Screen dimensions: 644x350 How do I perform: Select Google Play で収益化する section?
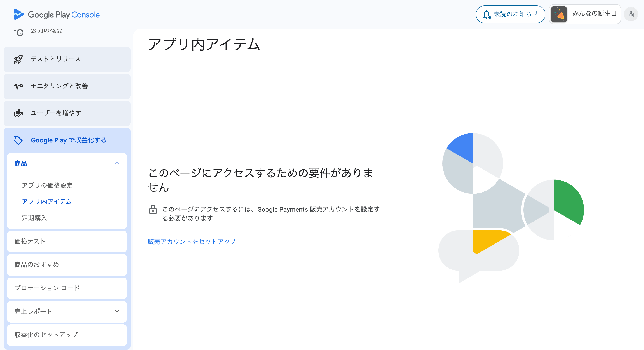(67, 140)
